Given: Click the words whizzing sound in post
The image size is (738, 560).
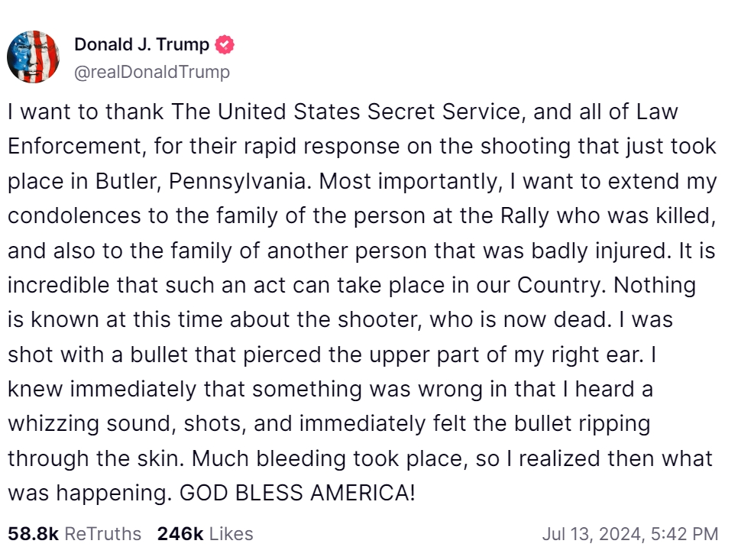Looking at the screenshot, I should coord(92,425).
